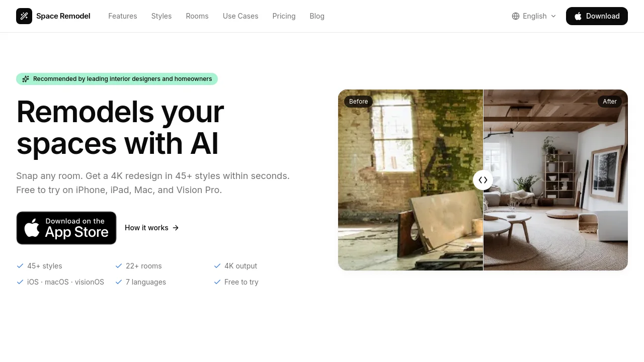Click the checkmark beside 4K output

pyautogui.click(x=217, y=266)
